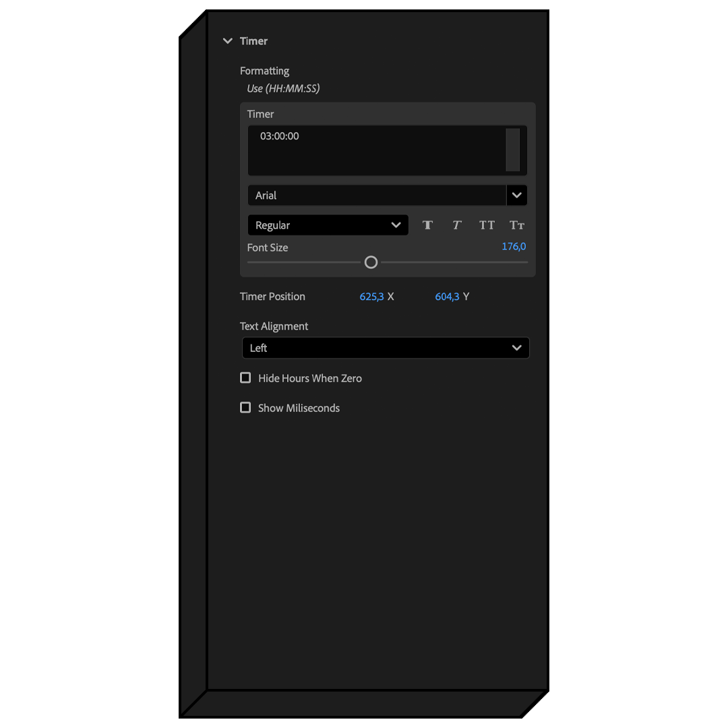Open the Regular font style dropdown

tap(328, 225)
